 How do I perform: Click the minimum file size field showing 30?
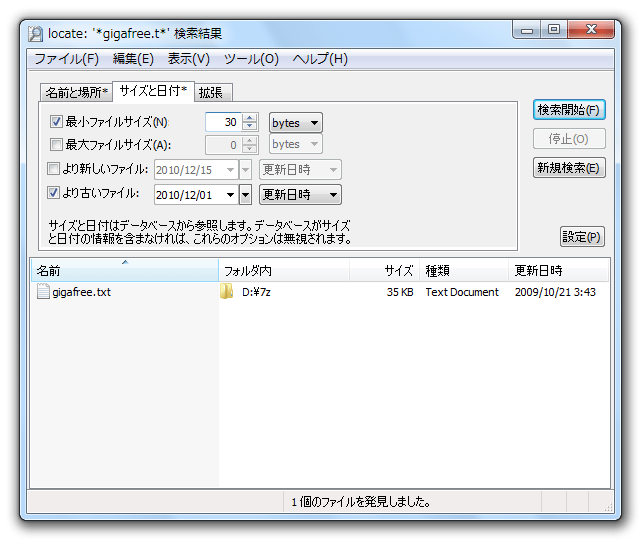point(224,122)
